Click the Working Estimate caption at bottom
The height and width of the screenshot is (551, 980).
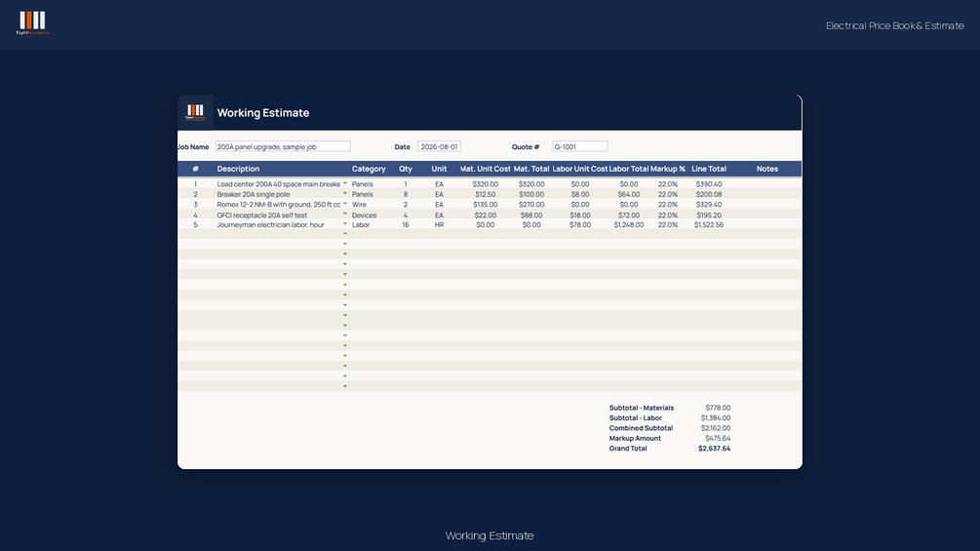point(490,535)
